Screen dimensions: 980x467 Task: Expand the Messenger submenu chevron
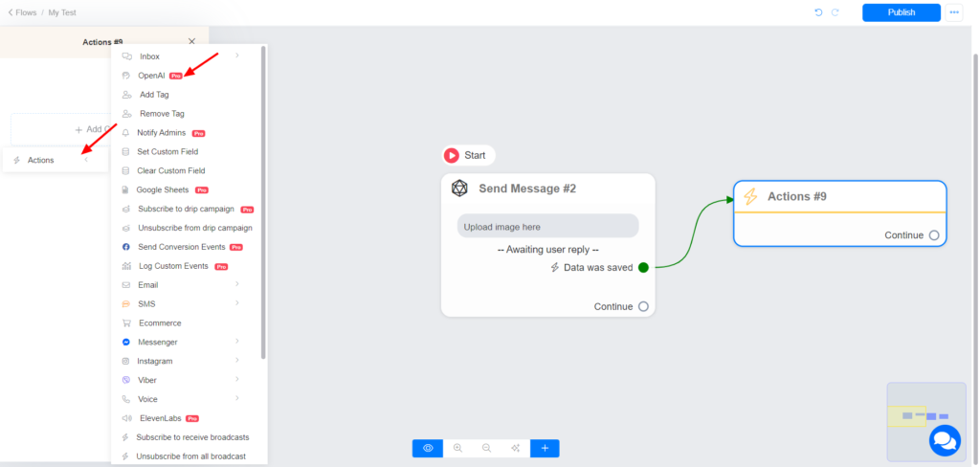237,342
